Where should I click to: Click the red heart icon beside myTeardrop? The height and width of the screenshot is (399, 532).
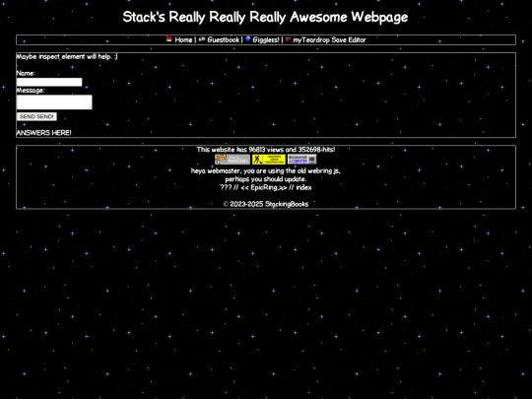coord(288,39)
